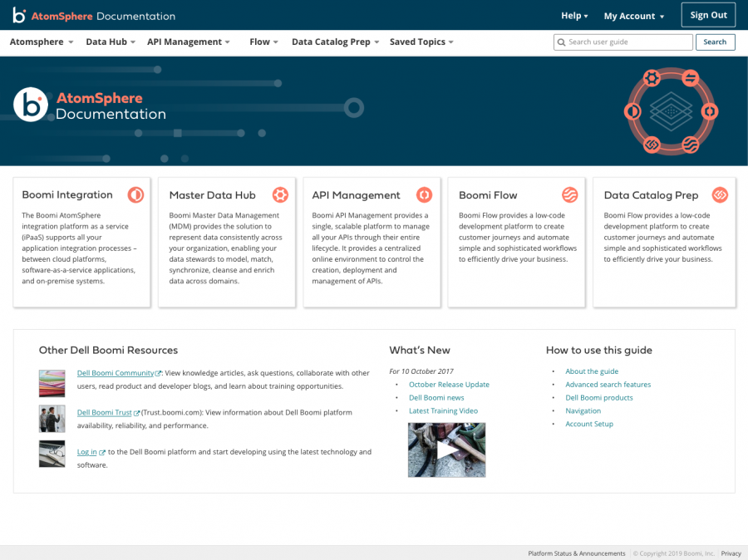Open the Dell Boomi Community link
Screen dimensions: 748x560
(x=116, y=373)
